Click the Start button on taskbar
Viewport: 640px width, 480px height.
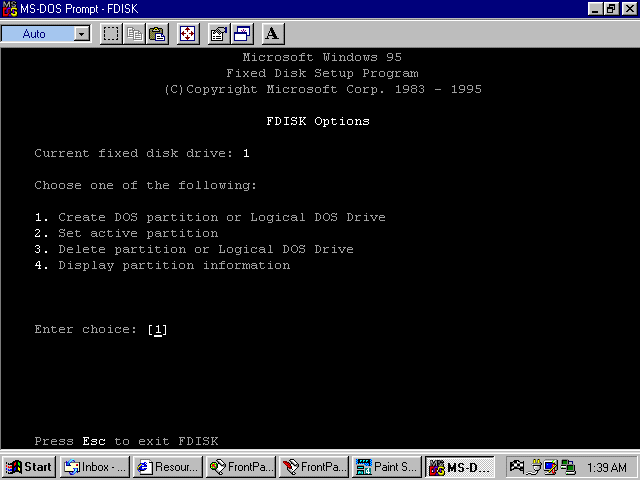click(29, 467)
